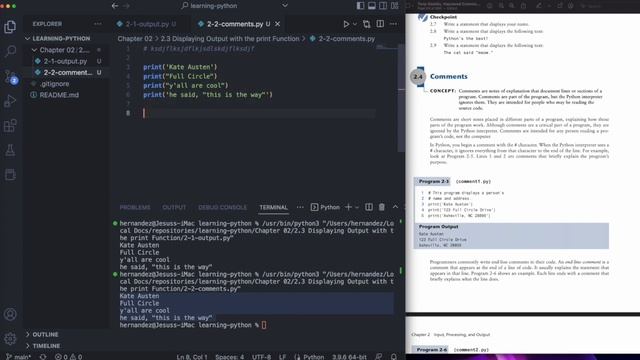Viewport: 640px width, 360px height.
Task: Click the learning-python command center search
Action: coord(209,6)
